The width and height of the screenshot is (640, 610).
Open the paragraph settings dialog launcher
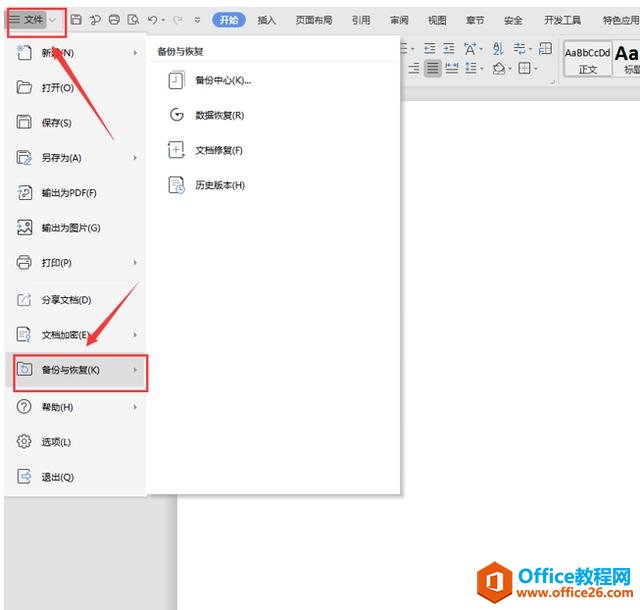552,82
